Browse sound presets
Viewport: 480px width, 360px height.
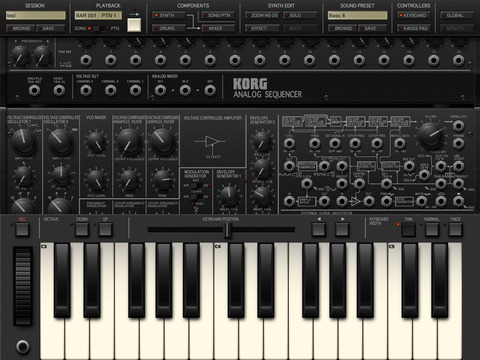pos(342,28)
